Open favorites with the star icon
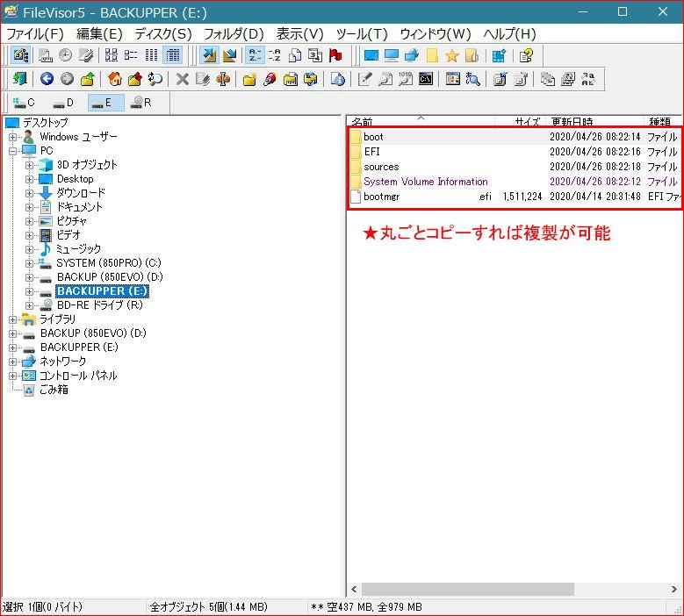684x616 pixels. [452, 55]
